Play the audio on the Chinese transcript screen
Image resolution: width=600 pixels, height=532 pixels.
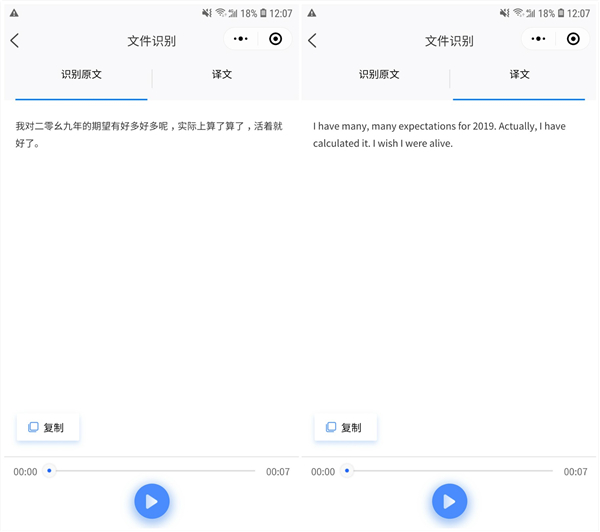click(152, 501)
